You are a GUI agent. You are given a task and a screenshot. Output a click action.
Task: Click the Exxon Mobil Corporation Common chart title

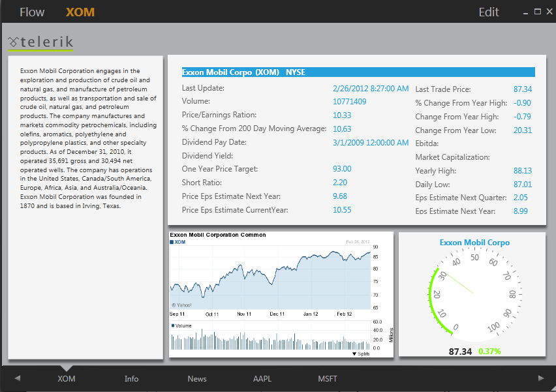click(218, 235)
